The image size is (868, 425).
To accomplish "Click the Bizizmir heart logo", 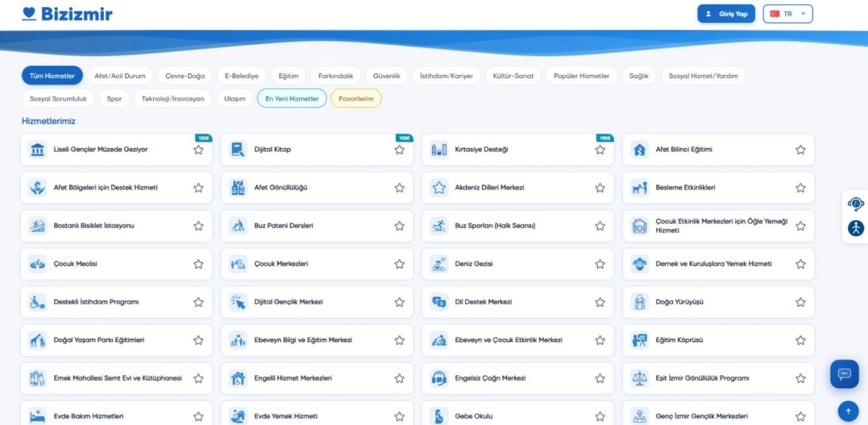I will (29, 14).
